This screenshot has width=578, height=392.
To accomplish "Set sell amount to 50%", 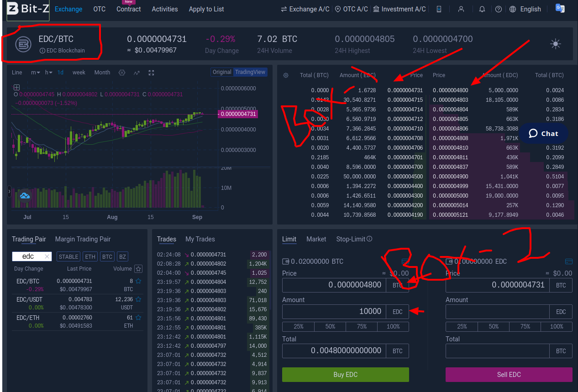I will tap(494, 326).
